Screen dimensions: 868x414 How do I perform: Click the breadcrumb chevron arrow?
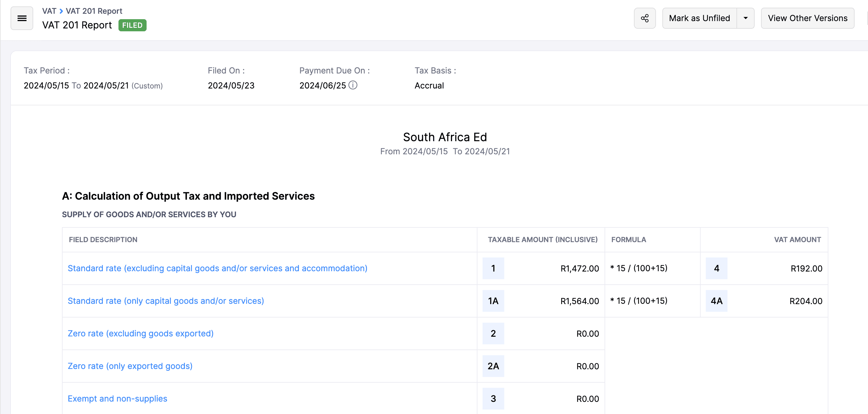pyautogui.click(x=61, y=11)
